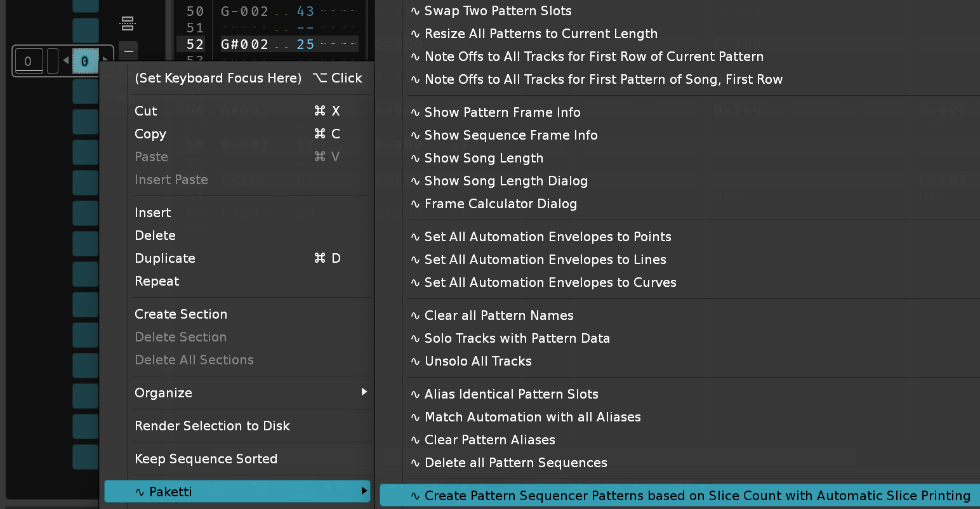Duplicate the selected pattern
The image size is (980, 509).
(x=165, y=258)
